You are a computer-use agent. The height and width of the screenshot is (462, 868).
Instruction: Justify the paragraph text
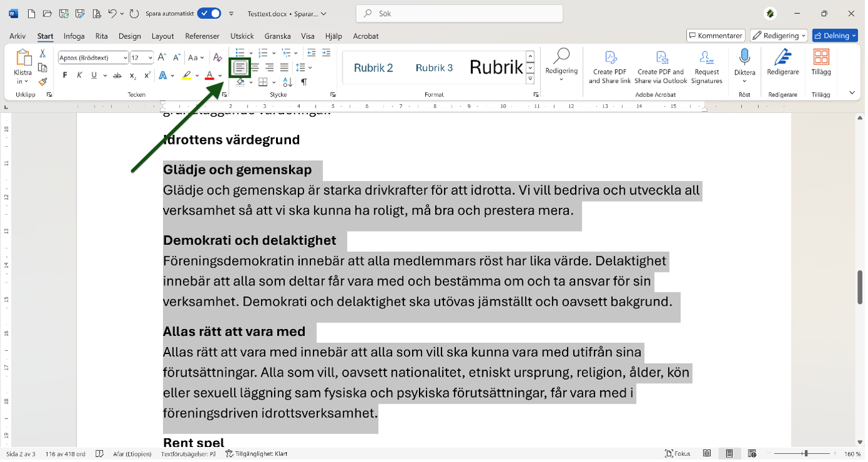click(284, 67)
